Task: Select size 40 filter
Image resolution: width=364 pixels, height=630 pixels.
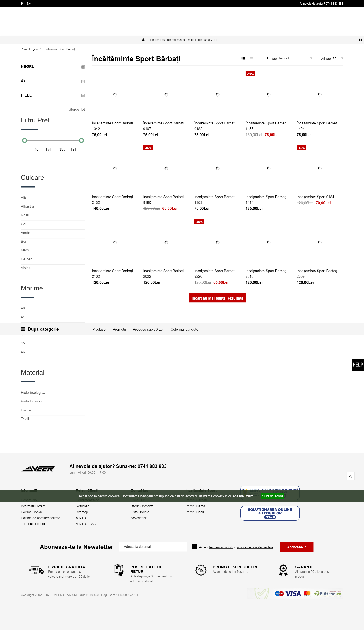Action: coord(23,308)
